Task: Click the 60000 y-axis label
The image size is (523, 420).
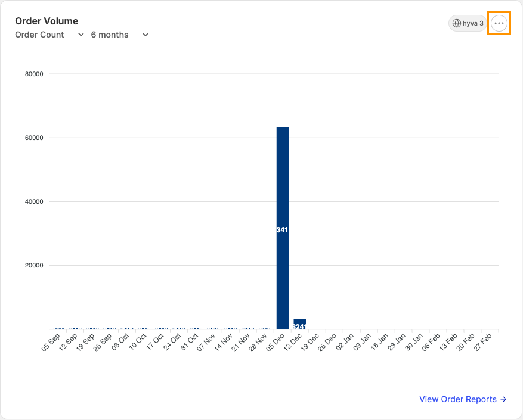Action: pos(33,138)
